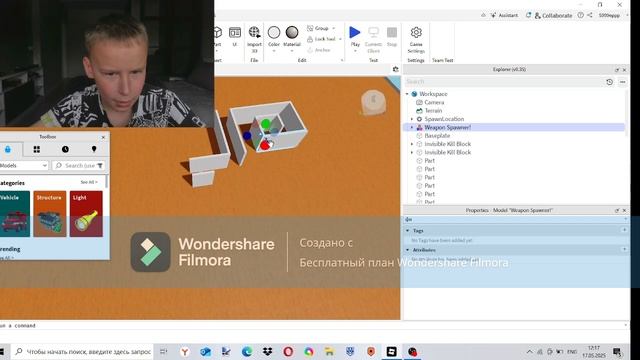The image size is (640, 360).
Task: Click the help circle icon beside Collaborate
Action: click(x=580, y=15)
